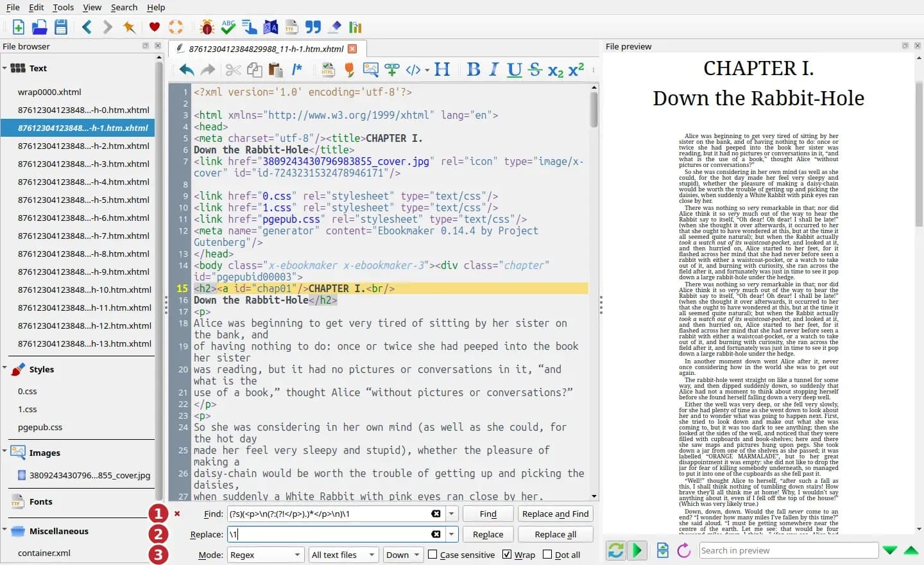924x565 pixels.
Task: Click the blue H heading tag icon
Action: 442,70
